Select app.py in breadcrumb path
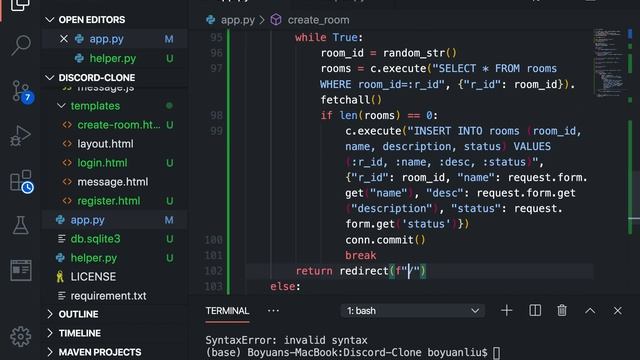The image size is (640, 360). (x=238, y=20)
